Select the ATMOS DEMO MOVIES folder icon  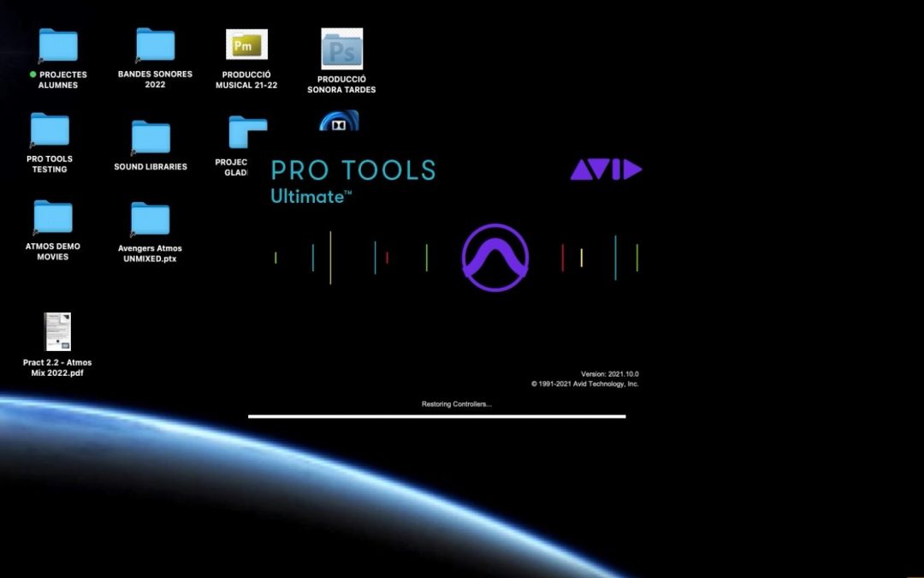tap(52, 217)
